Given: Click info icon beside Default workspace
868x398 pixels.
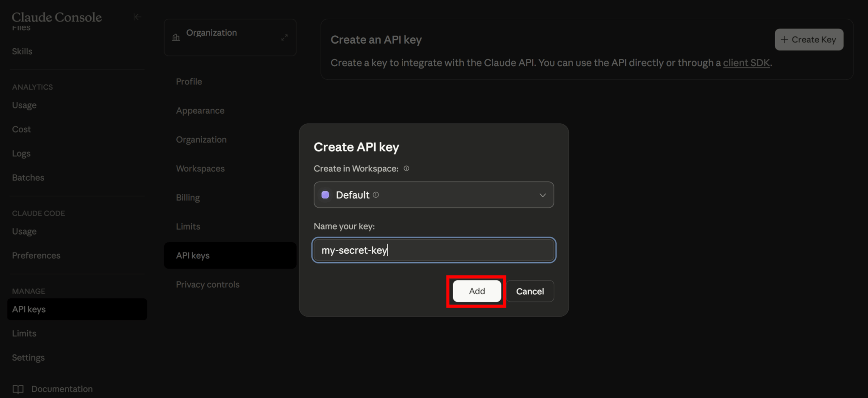Looking at the screenshot, I should [376, 195].
